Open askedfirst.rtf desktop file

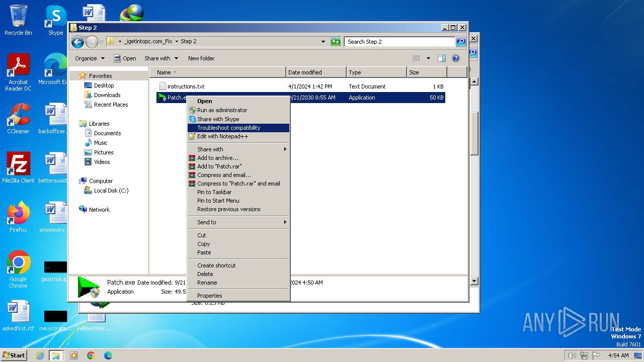point(18,315)
